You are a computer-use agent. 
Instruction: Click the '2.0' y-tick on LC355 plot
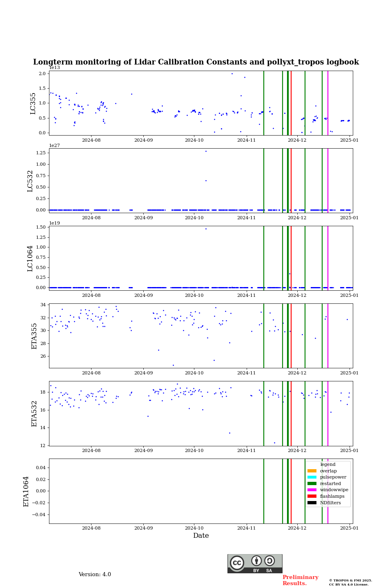tap(42, 73)
